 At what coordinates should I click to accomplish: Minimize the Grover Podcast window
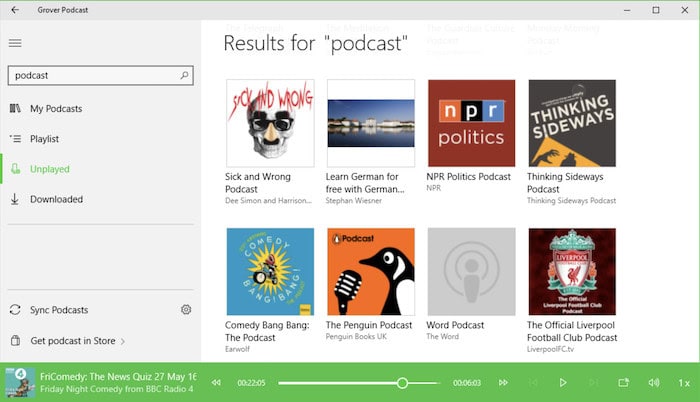tap(627, 10)
